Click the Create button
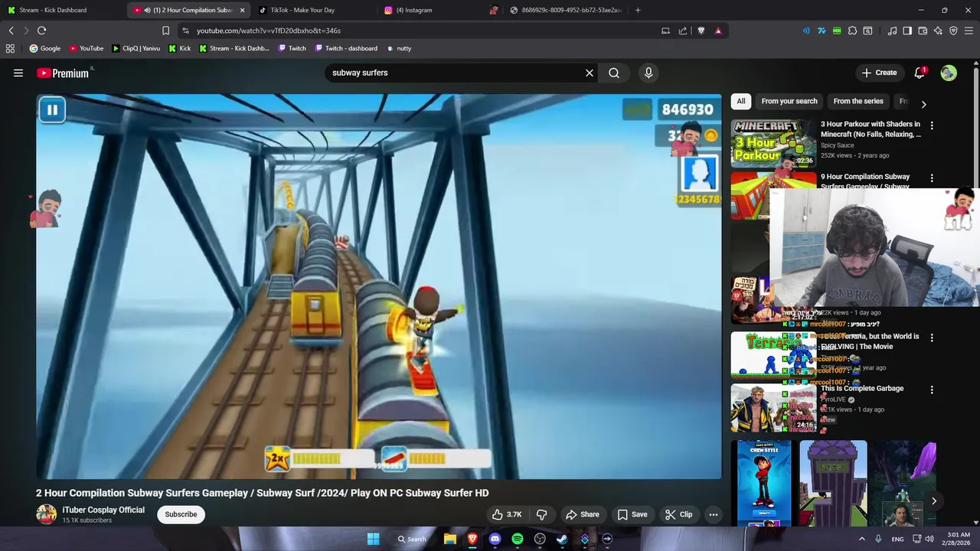Screen dimensions: 980x551 tap(879, 73)
